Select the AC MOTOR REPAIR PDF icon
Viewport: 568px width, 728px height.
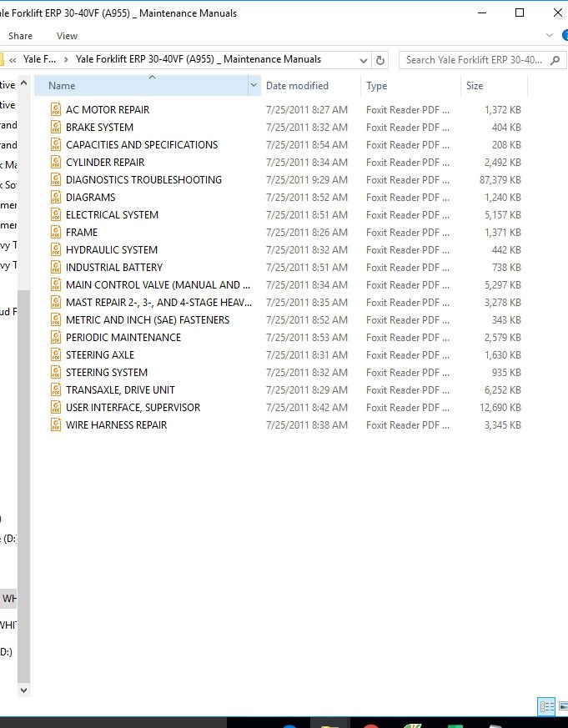point(56,109)
